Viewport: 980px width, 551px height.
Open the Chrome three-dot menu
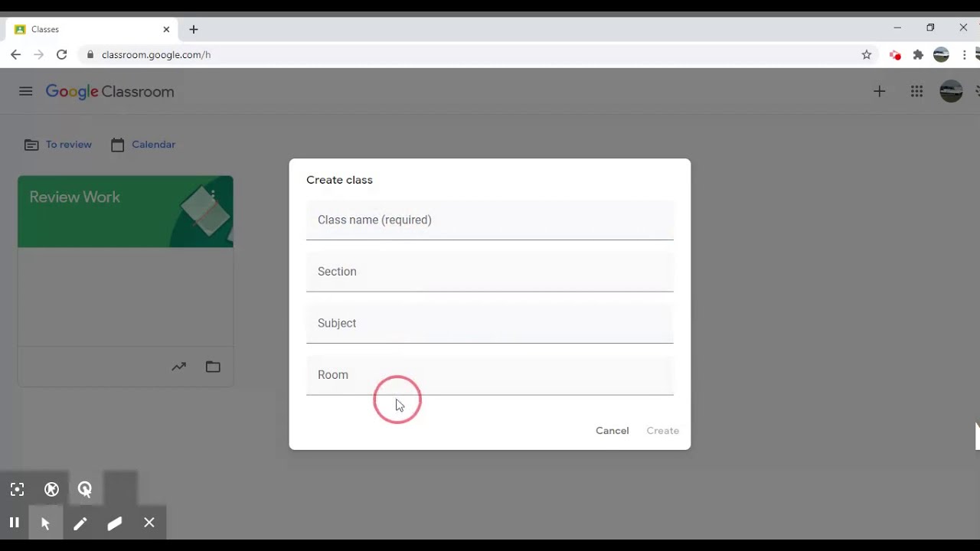pos(964,54)
